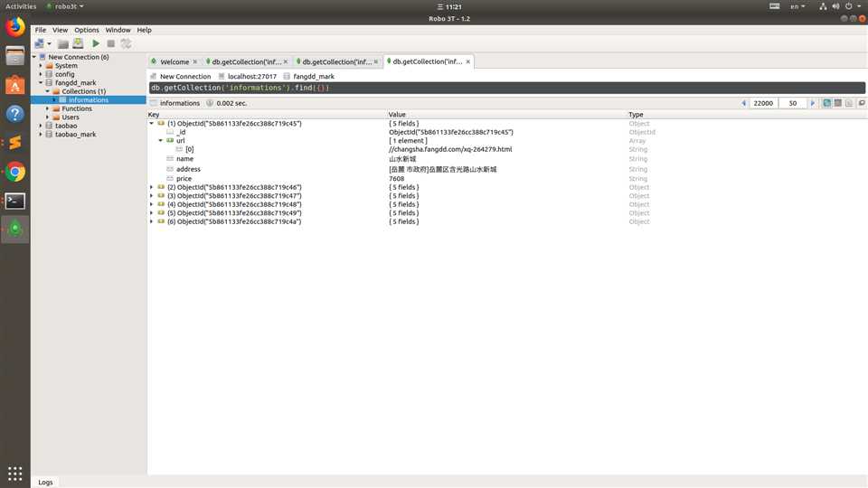The image size is (868, 488).
Task: Collapse the New Connection (6) tree node
Action: (x=34, y=56)
